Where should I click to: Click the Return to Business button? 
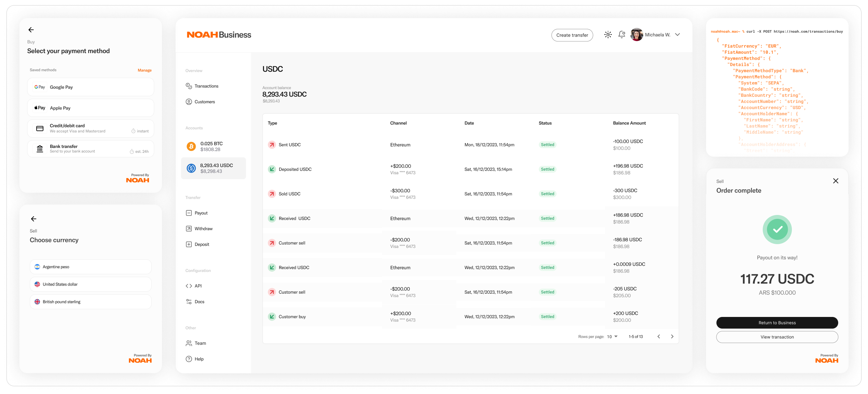[x=777, y=322]
